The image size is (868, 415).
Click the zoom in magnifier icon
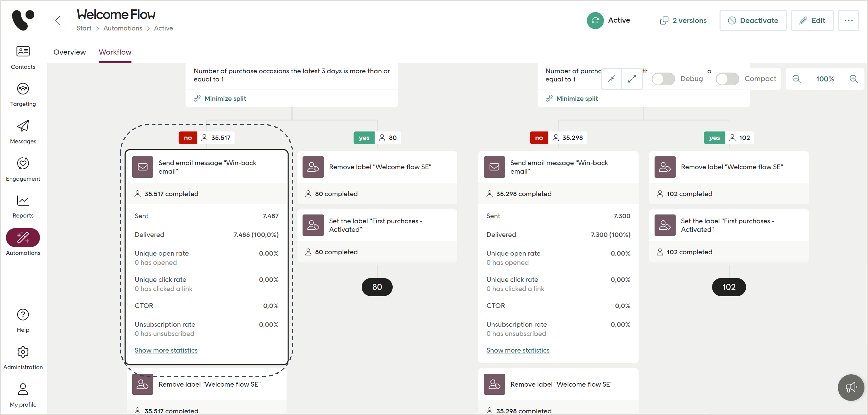pyautogui.click(x=853, y=79)
